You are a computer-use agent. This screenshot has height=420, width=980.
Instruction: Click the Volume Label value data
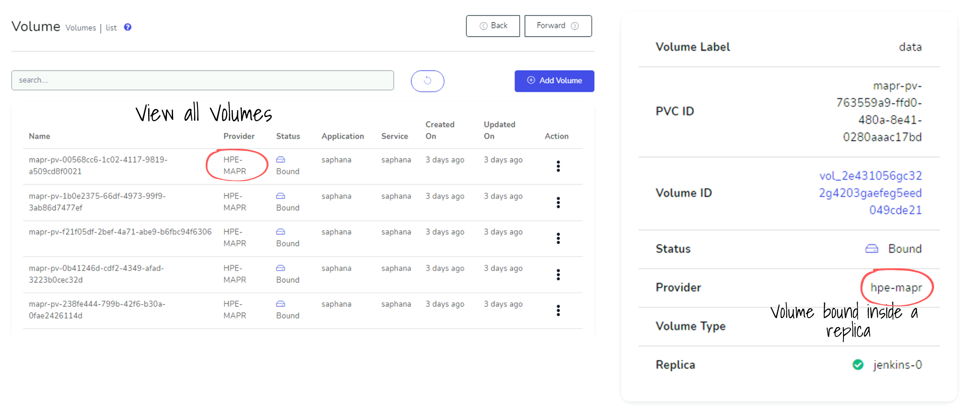click(910, 47)
